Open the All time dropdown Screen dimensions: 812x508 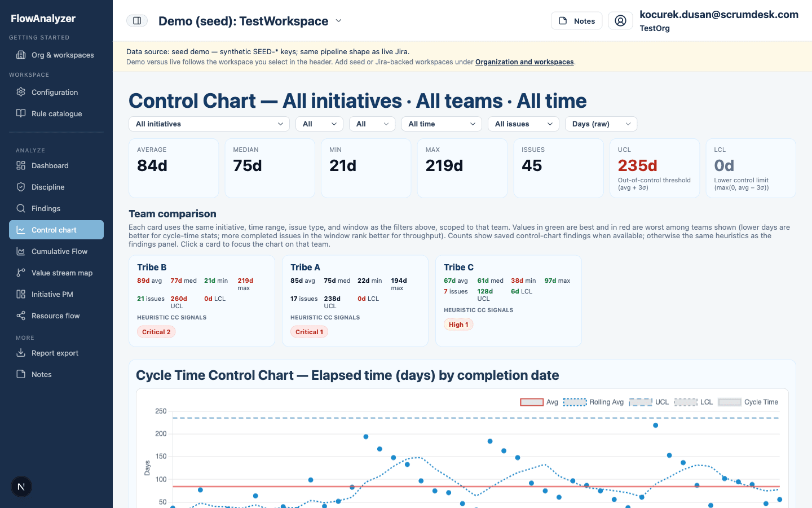point(442,124)
